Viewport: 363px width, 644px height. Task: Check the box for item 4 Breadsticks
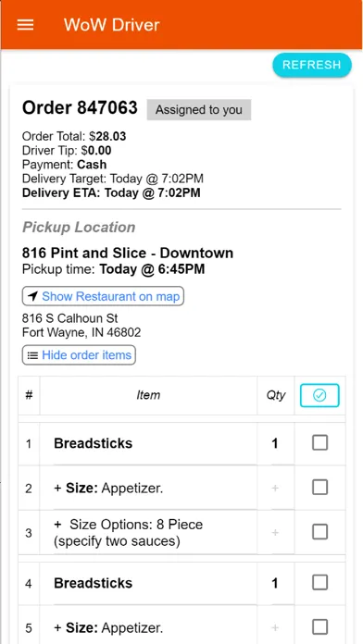(319, 583)
